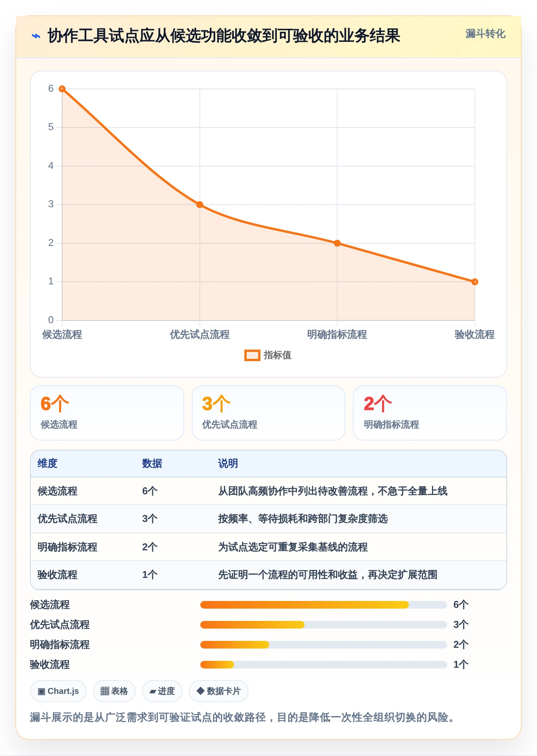This screenshot has height=756, width=537.
Task: Click the Chart.js chip
Action: point(58,691)
